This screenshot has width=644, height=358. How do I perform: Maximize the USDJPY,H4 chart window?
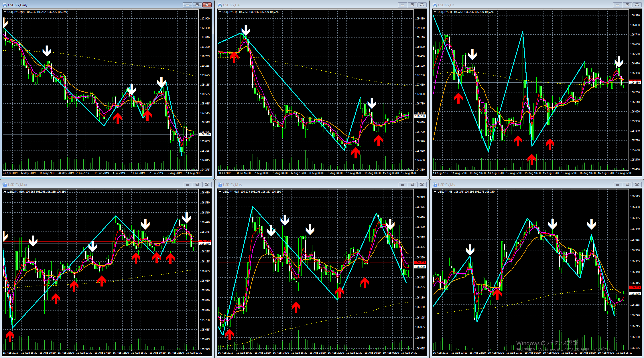coord(412,5)
